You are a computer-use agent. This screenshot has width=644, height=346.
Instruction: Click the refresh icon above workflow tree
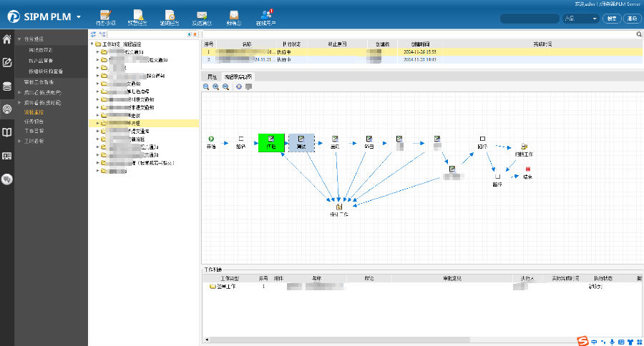93,34
